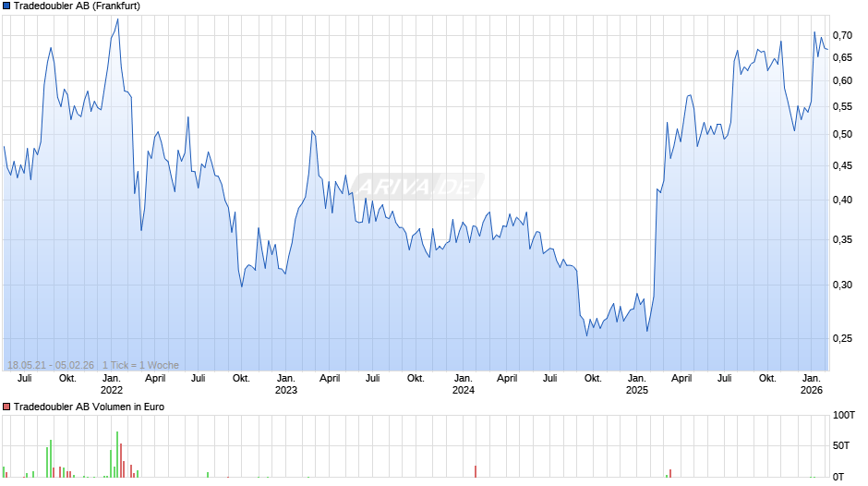Click the 0,30 price axis label
This screenshot has height=486, width=868.
pos(842,285)
